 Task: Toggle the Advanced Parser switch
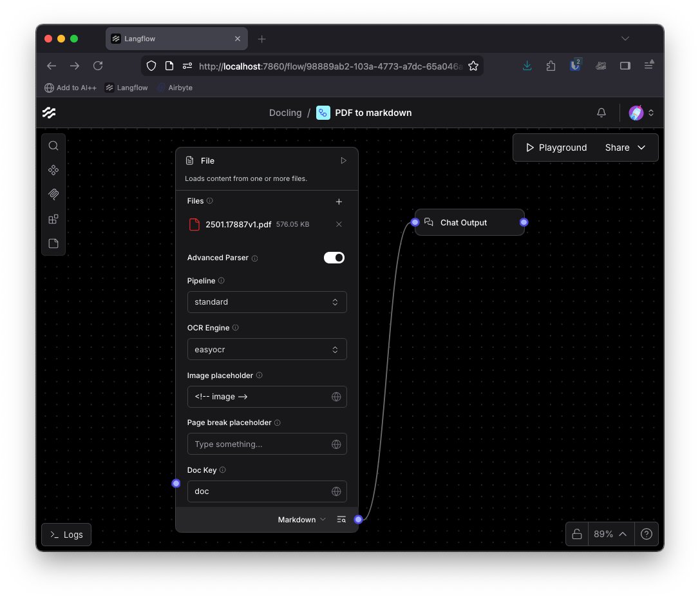coord(334,258)
